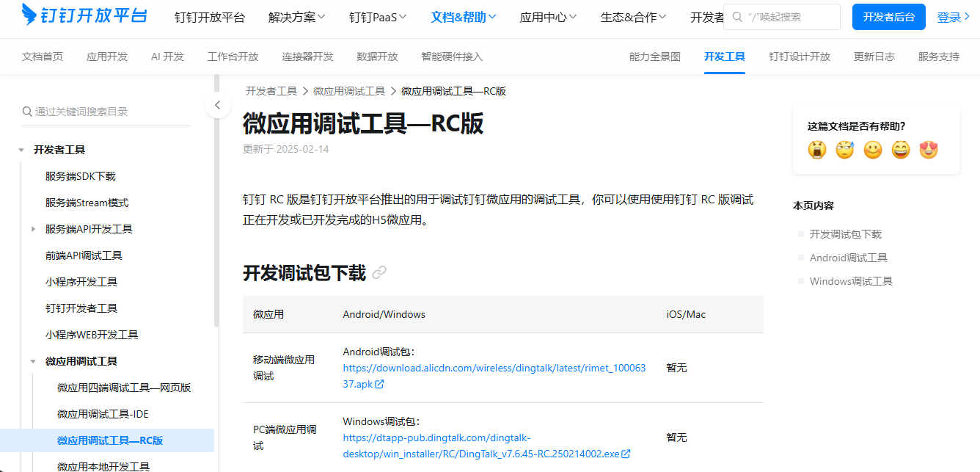Screen dimensions: 980x472
Task: Open 微应用四端调试工具—网页版 in the sidebar
Action: (124, 388)
